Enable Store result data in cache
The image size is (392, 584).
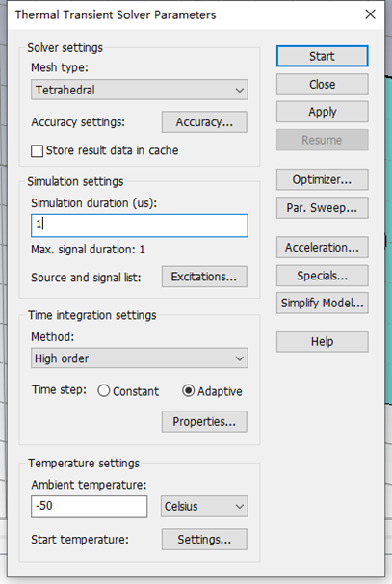pyautogui.click(x=37, y=151)
